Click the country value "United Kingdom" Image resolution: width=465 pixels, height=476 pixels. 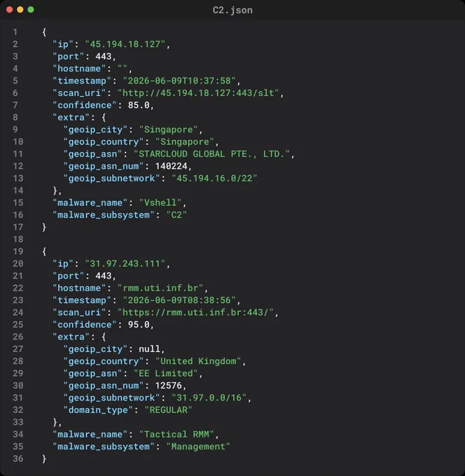pos(198,361)
